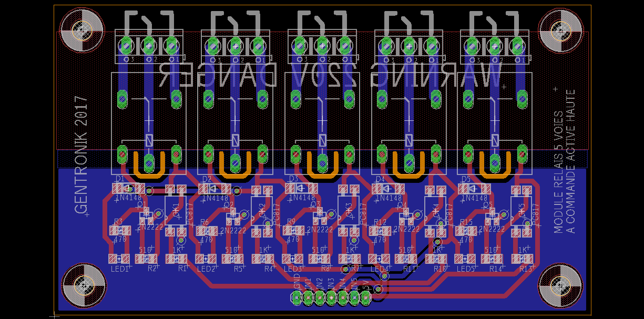Click the bottom-left mounting hole
The image size is (644, 319).
click(81, 285)
